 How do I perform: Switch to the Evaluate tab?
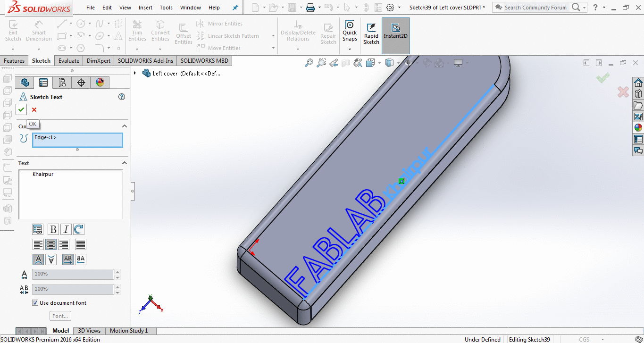[69, 61]
